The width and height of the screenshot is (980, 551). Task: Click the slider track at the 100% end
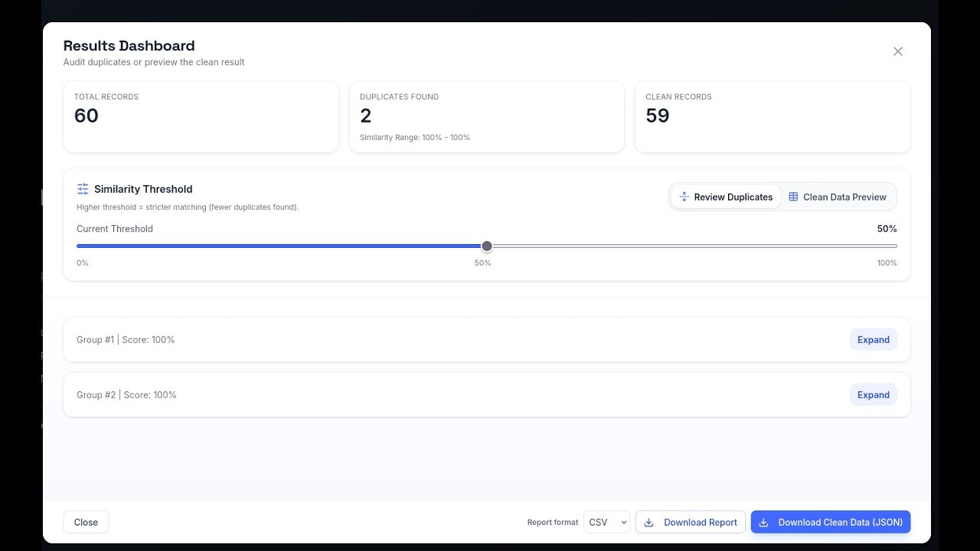tap(892, 246)
